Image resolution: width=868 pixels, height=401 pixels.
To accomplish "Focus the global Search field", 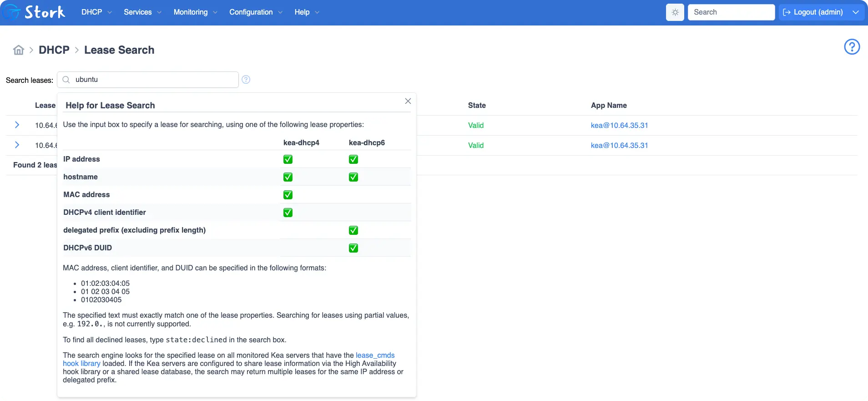I will click(x=731, y=12).
